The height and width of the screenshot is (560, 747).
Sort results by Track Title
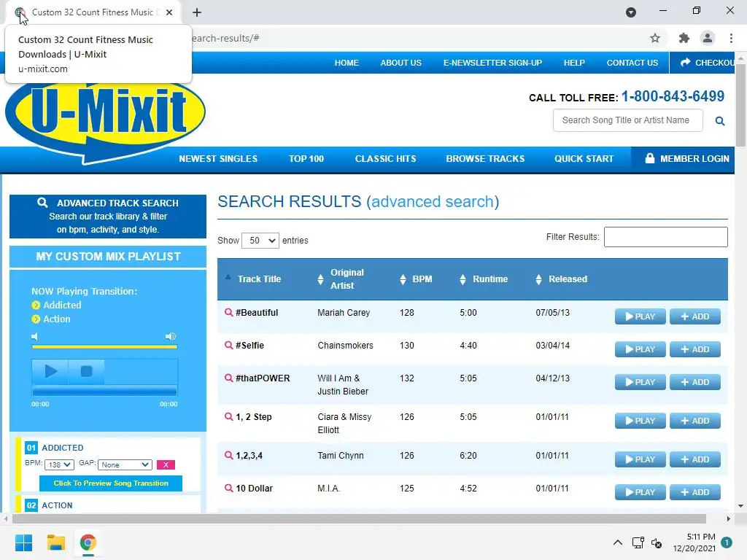[x=259, y=279]
